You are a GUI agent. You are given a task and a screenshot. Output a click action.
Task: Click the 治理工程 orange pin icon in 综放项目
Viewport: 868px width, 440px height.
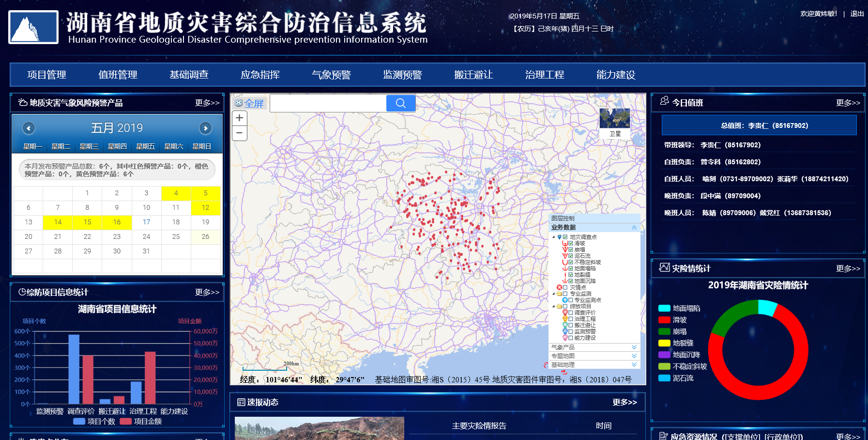(565, 319)
